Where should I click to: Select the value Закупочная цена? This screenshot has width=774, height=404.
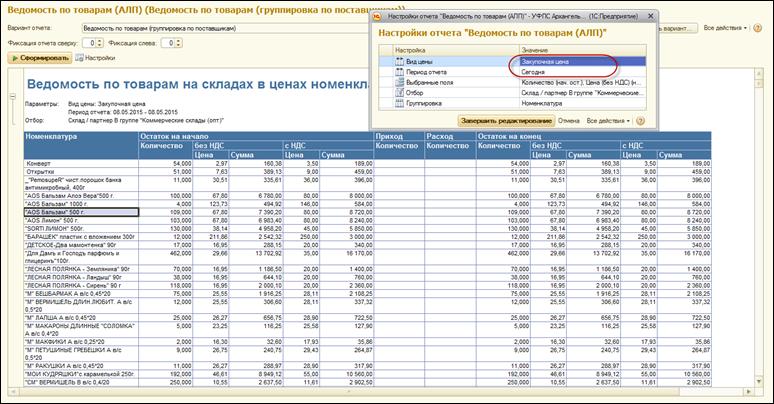pos(583,62)
